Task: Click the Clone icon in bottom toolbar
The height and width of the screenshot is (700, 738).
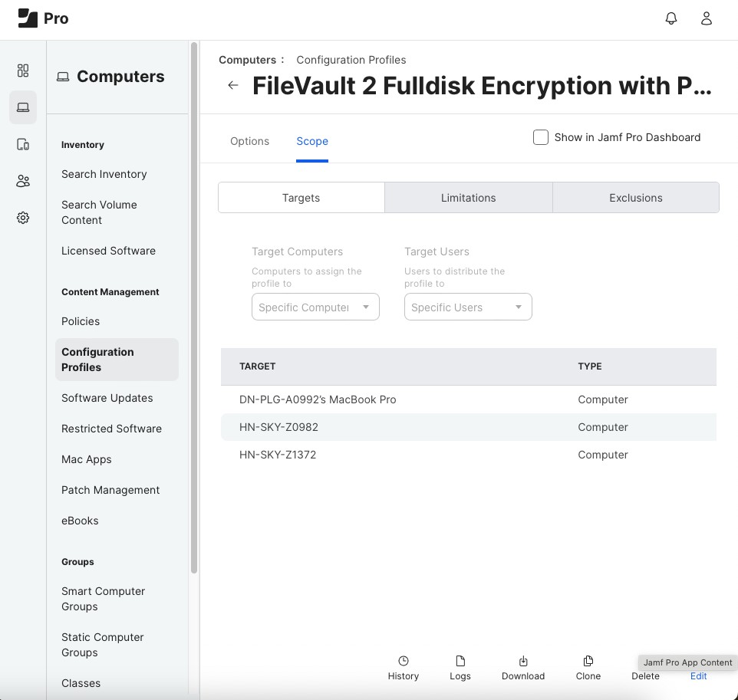Action: (588, 661)
